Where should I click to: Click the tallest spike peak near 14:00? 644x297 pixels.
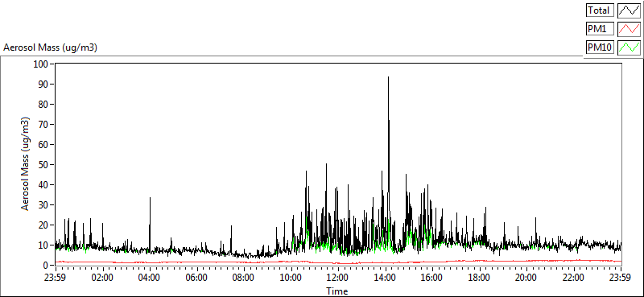[x=388, y=77]
